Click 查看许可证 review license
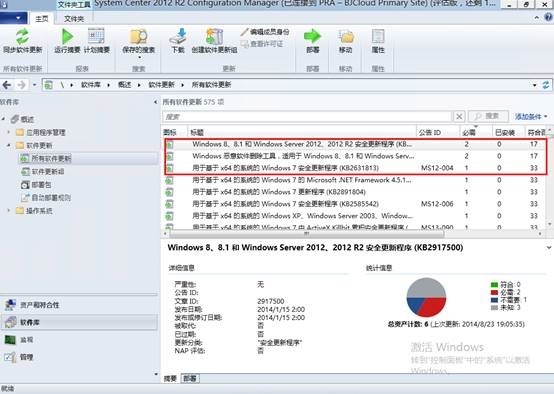This screenshot has width=554, height=394. 262,44
